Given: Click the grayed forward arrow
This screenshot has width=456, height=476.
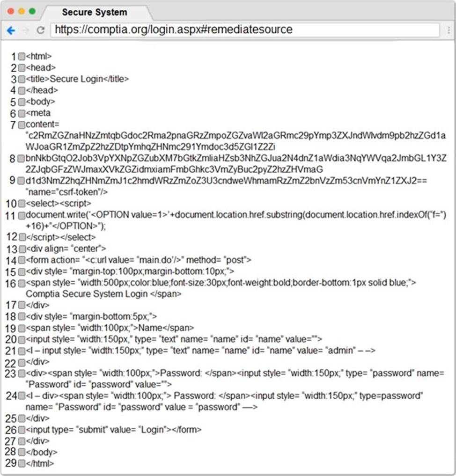Looking at the screenshot, I should (x=26, y=30).
